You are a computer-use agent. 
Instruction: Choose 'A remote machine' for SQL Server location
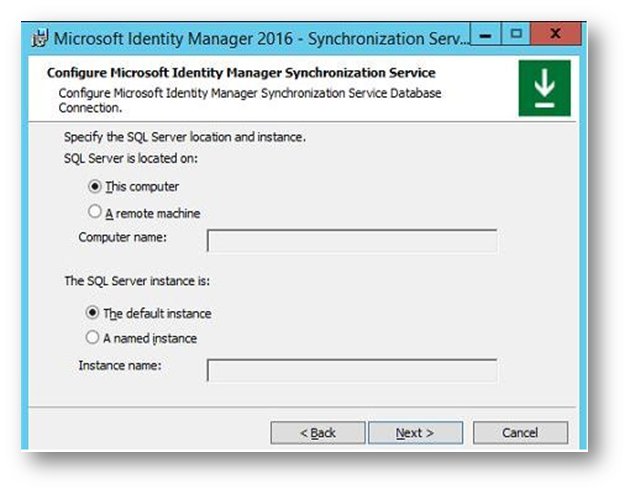click(95, 212)
